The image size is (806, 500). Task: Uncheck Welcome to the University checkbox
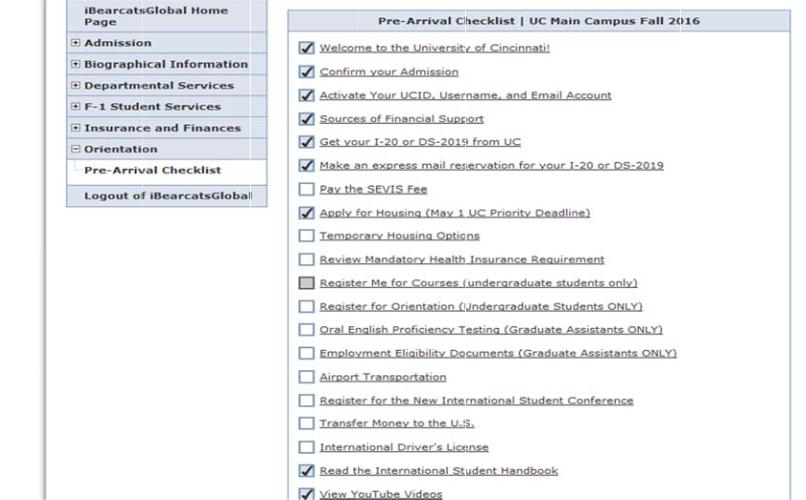(306, 48)
